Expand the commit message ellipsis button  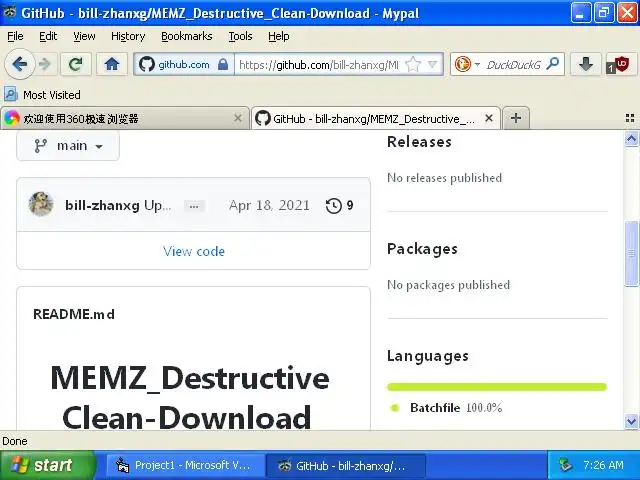tap(194, 206)
